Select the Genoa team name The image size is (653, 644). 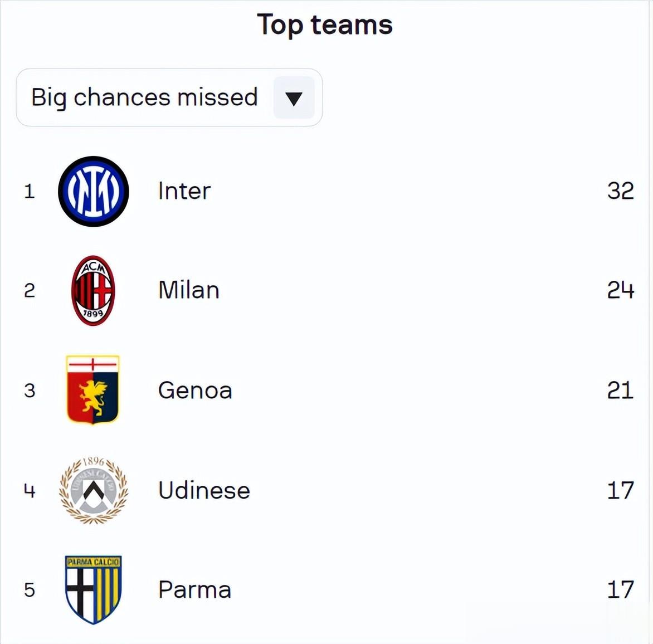195,390
